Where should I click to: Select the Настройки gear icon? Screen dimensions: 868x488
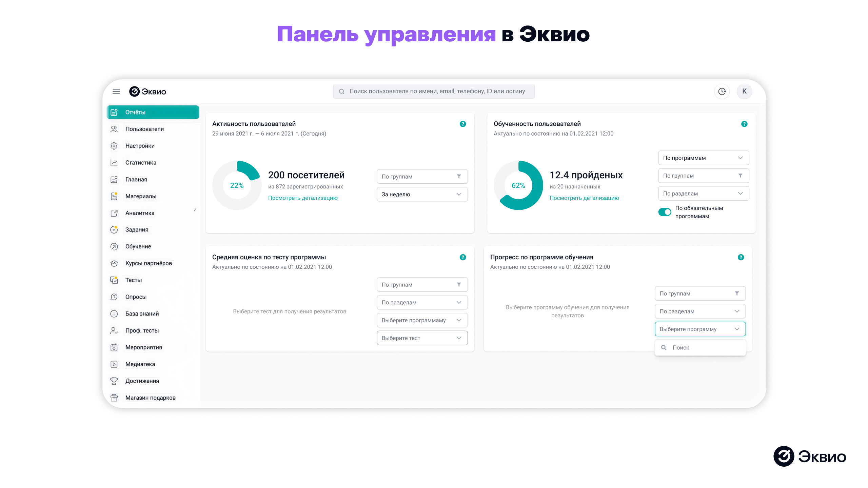[114, 146]
